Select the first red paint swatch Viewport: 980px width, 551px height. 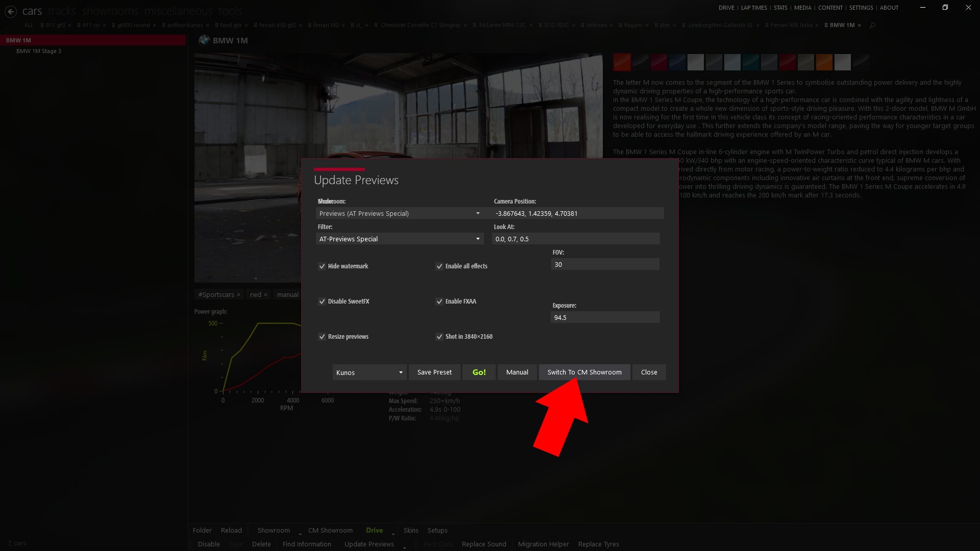pyautogui.click(x=622, y=62)
